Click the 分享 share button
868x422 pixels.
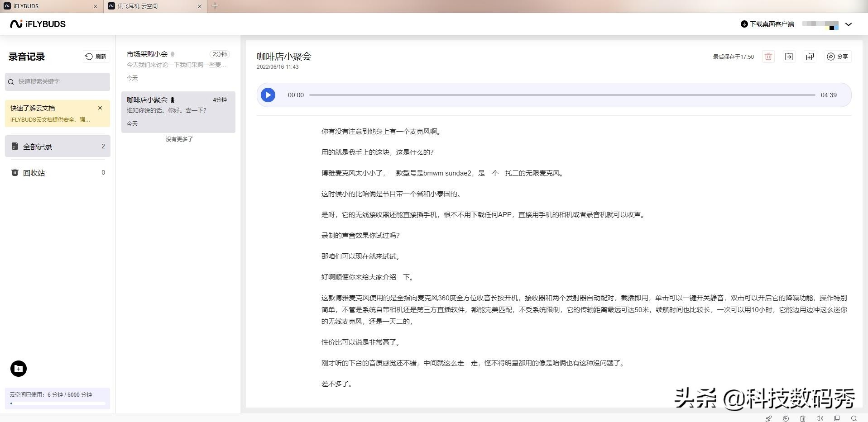pos(837,57)
